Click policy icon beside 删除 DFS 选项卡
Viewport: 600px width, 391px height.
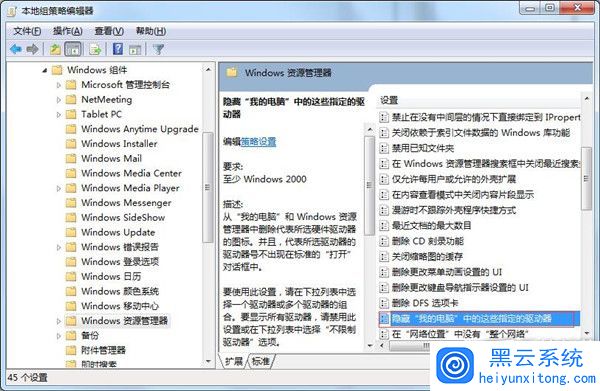click(383, 303)
